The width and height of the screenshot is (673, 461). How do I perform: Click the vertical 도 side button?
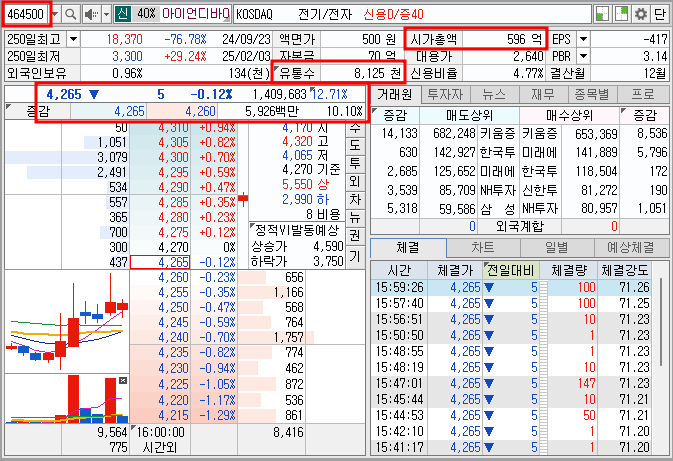coord(355,145)
